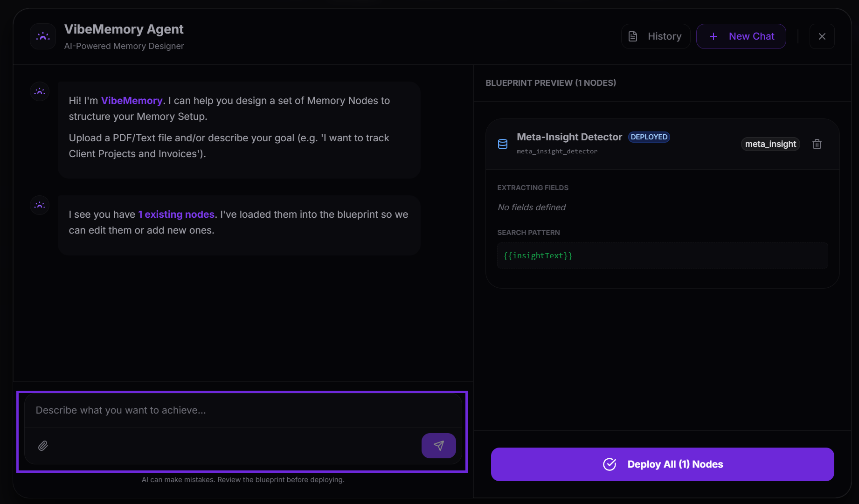Click the bot avatar beside greeting message
The height and width of the screenshot is (504, 859).
[x=40, y=91]
